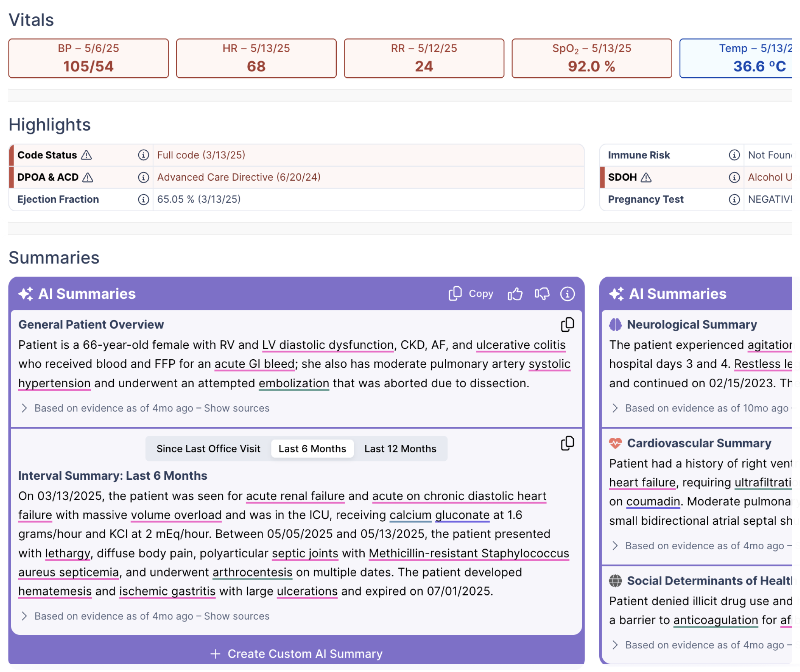Select the Last 12 Months tab
800x672 pixels.
tap(400, 449)
